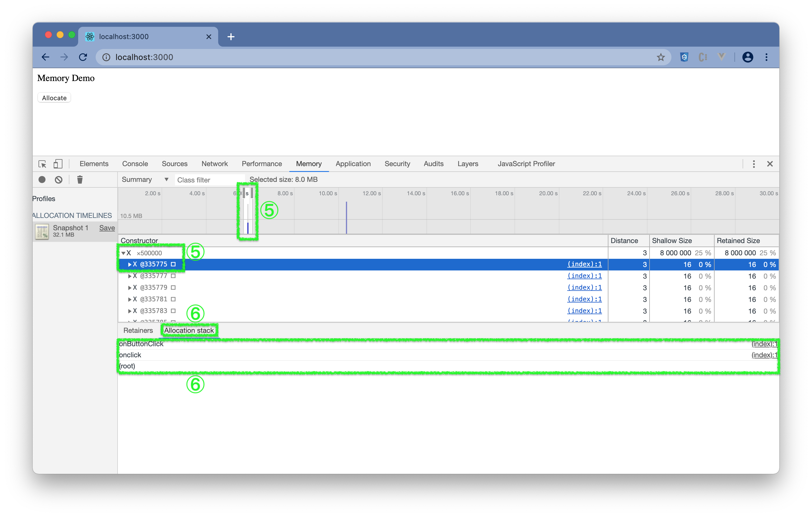Collapse the X ×500000 constructor group
Image resolution: width=812 pixels, height=517 pixels.
click(123, 253)
